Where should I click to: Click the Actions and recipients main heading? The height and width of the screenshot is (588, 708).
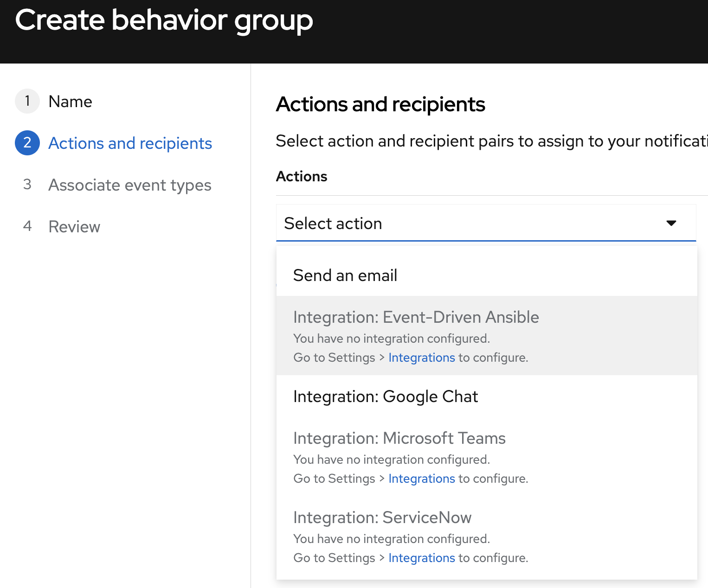pyautogui.click(x=380, y=104)
